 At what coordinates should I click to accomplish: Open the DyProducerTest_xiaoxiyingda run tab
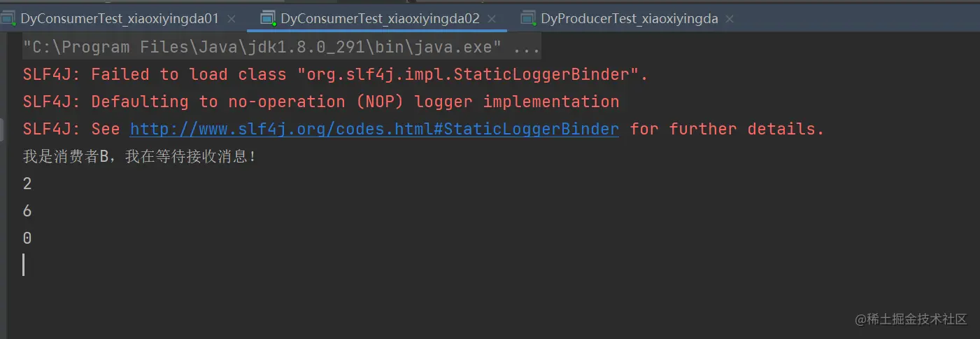point(630,19)
